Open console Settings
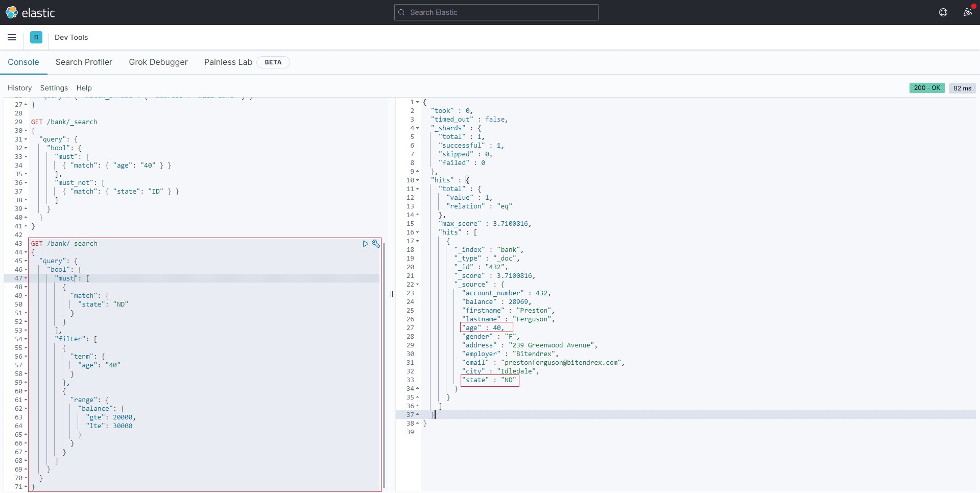Viewport: 980px width, 493px height. coord(54,88)
